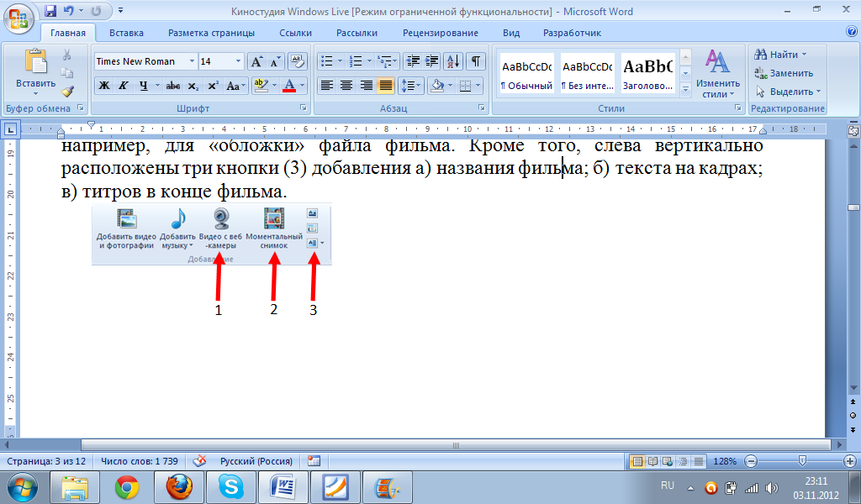The image size is (861, 504).
Task: Click Выделить (Select) button
Action: [788, 92]
